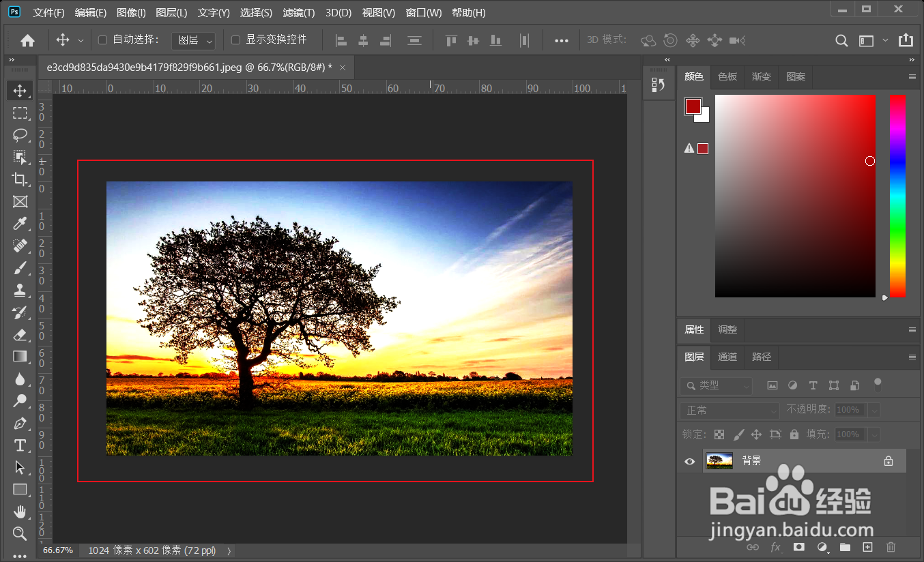The height and width of the screenshot is (562, 924).
Task: Select the Brush tool
Action: click(x=20, y=268)
